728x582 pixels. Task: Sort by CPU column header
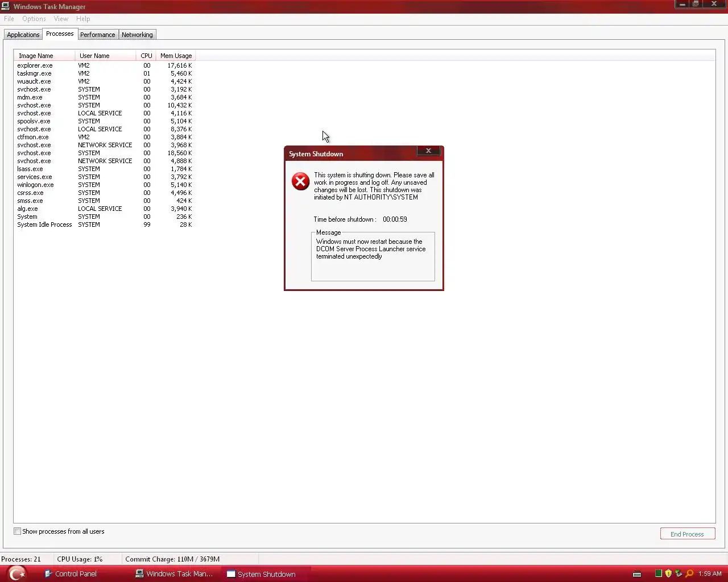pos(146,56)
